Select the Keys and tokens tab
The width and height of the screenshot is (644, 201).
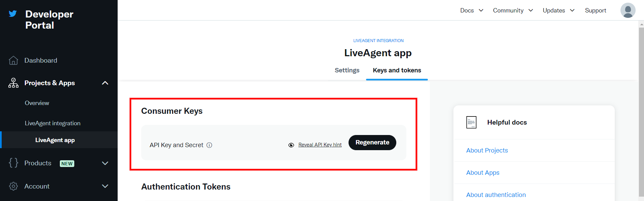pyautogui.click(x=397, y=70)
